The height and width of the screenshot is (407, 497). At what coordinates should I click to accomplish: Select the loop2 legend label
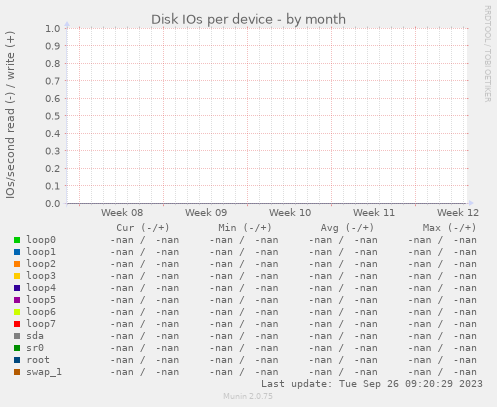(41, 264)
